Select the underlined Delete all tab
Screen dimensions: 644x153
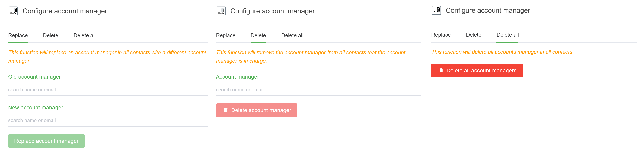click(508, 35)
